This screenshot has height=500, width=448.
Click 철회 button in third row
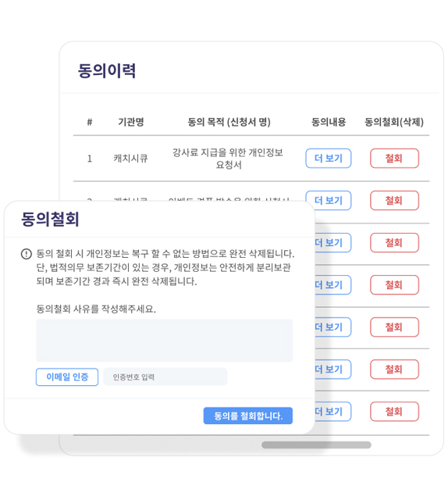coord(394,243)
